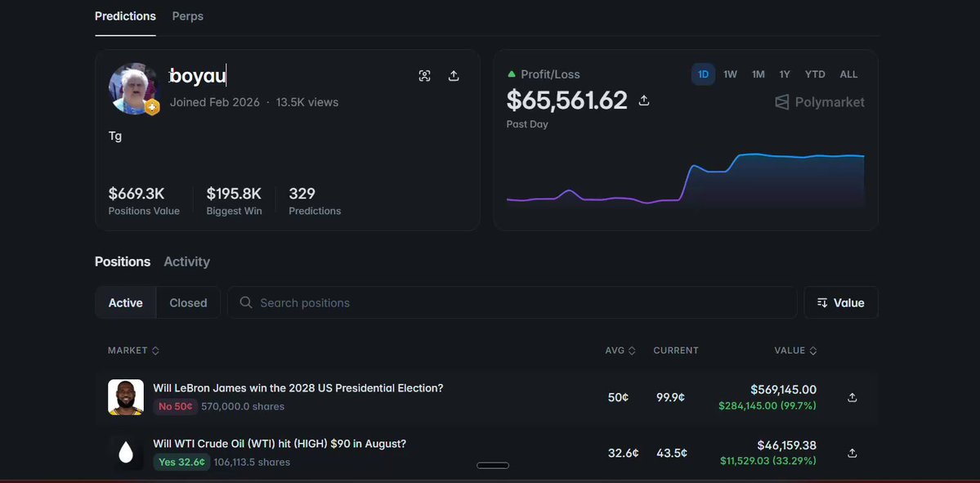Switch to the Predictions tab
Screen dimensions: 980x483
coord(125,16)
